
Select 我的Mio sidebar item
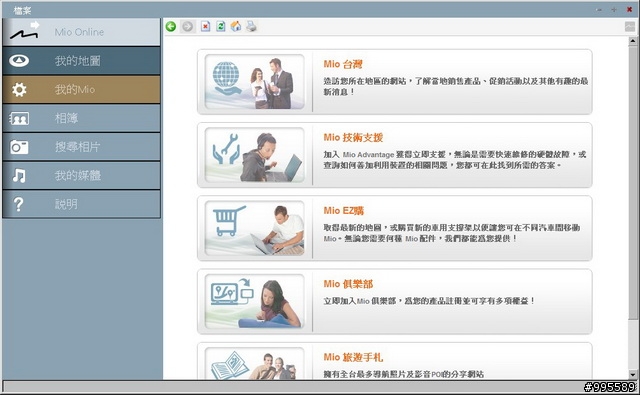[x=82, y=89]
